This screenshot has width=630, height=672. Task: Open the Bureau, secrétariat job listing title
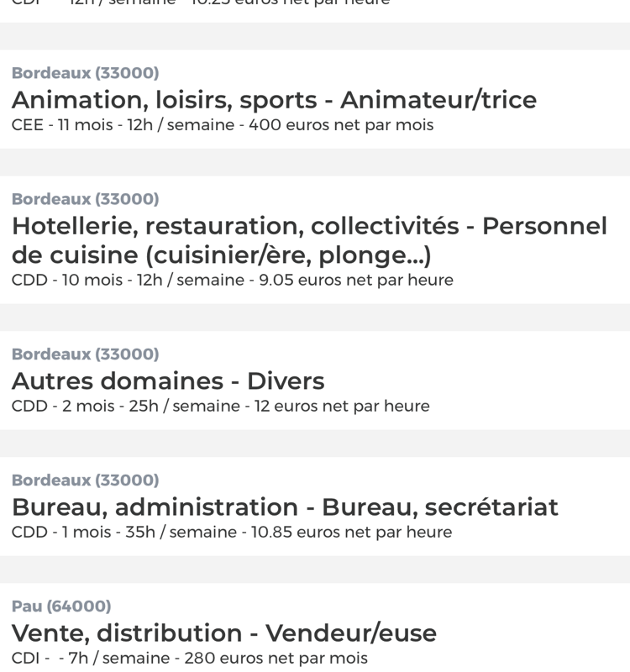point(285,507)
